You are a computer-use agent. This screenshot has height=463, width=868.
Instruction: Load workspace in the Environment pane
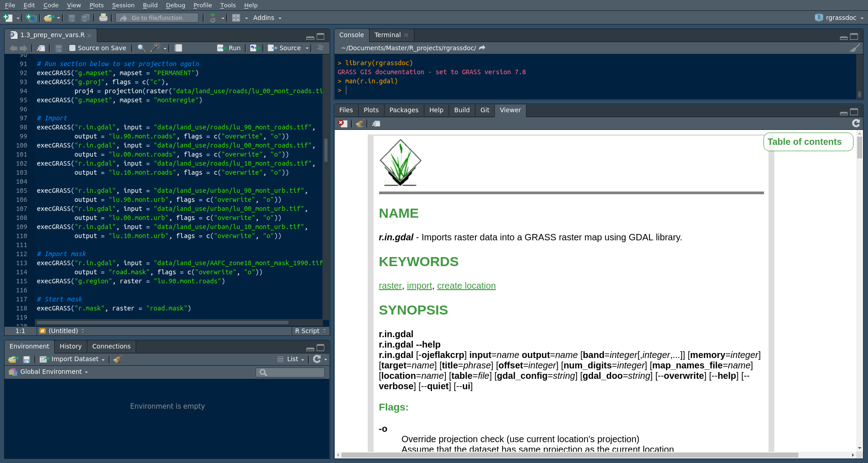[13, 359]
